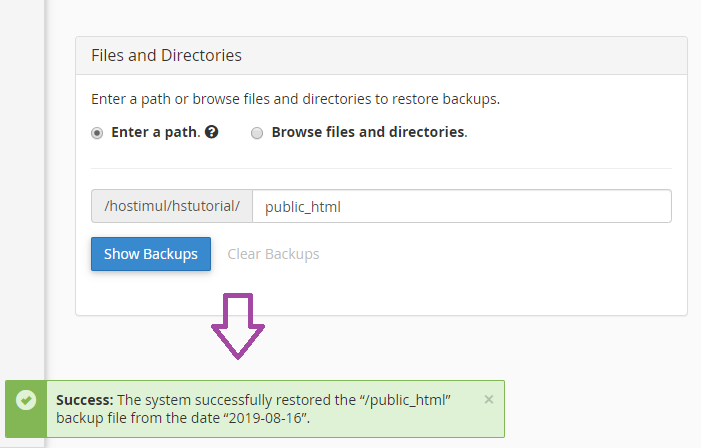
Task: Click the Files and Directories panel heading
Action: tap(166, 55)
